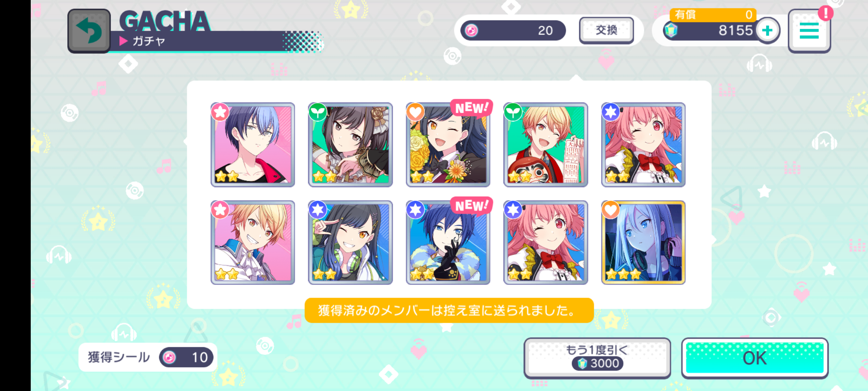Screen dimensions: 868x391
Task: Pull again with もう1度引く 3000 button
Action: [597, 358]
